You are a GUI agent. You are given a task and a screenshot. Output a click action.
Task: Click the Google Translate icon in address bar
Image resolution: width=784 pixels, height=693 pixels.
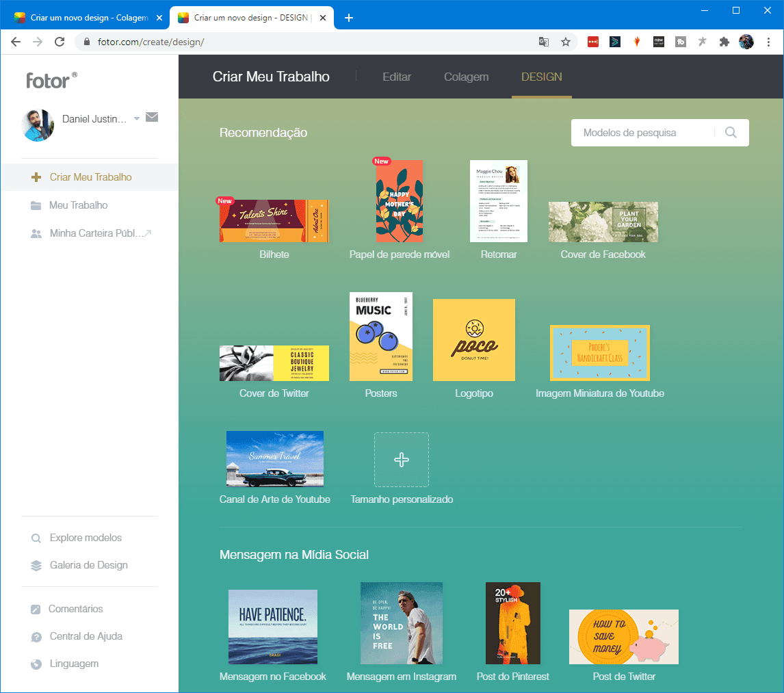point(544,42)
